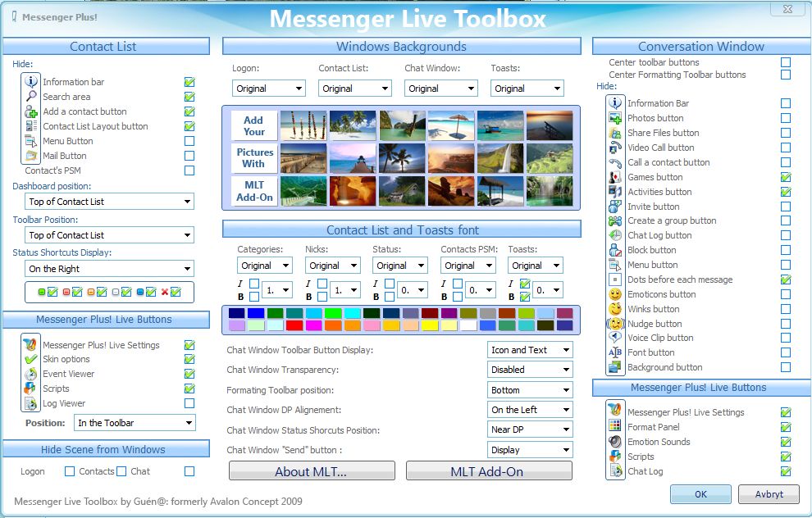
Task: Enable the Menu Button hide checkbox
Action: click(x=189, y=141)
